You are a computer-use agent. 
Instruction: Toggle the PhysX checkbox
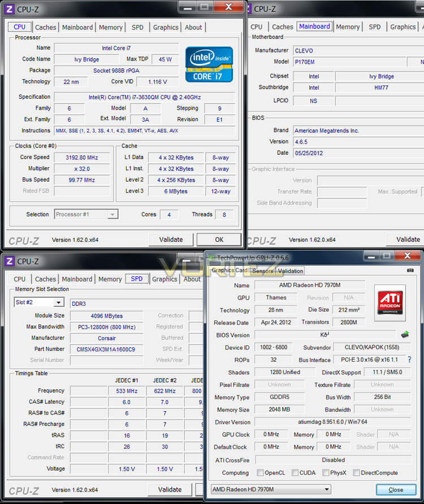(x=326, y=472)
